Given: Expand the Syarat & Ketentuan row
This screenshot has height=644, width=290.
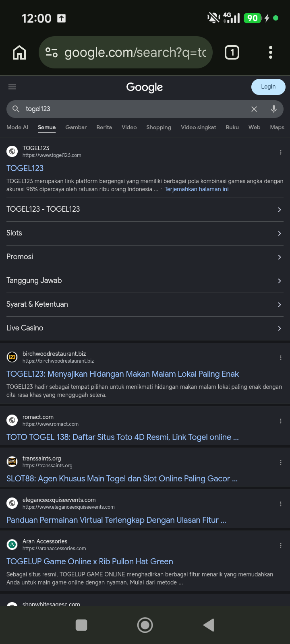Looking at the screenshot, I should pyautogui.click(x=145, y=305).
